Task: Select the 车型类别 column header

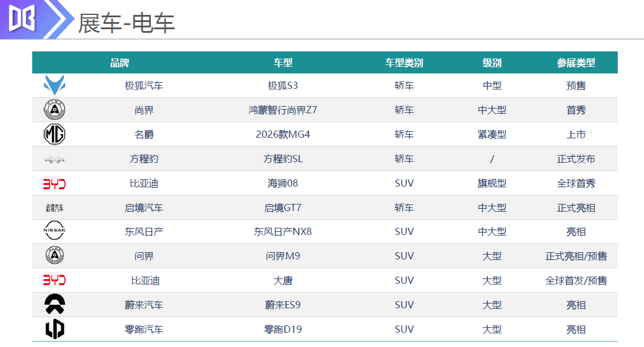Action: (x=404, y=63)
